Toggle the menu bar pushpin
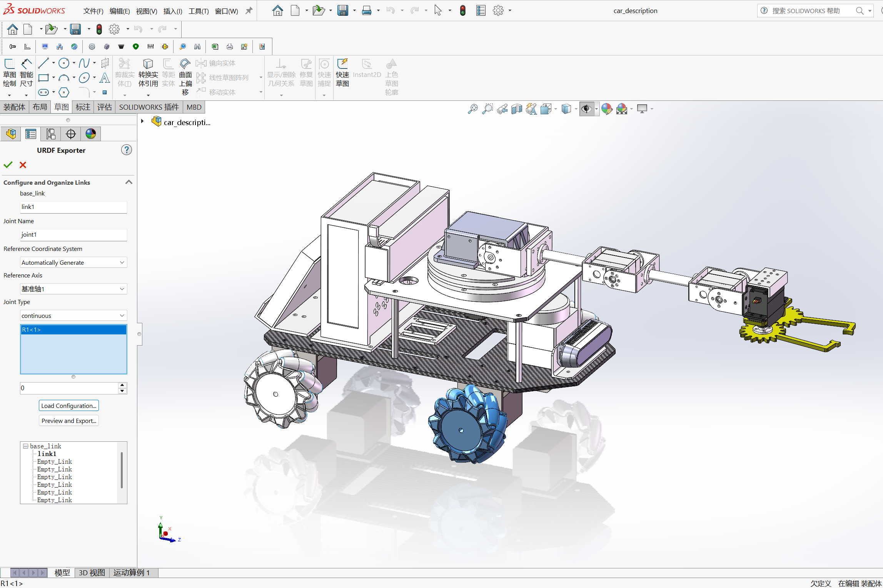The image size is (883, 588). point(249,10)
